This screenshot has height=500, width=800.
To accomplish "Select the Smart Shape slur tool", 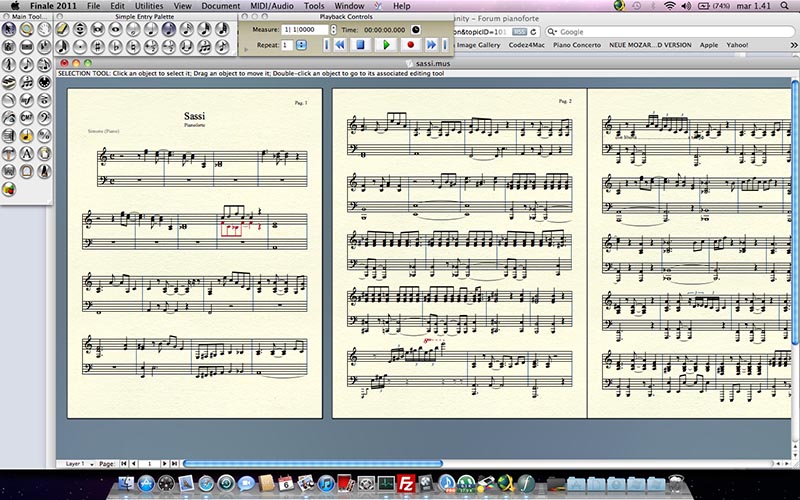I will [x=9, y=100].
